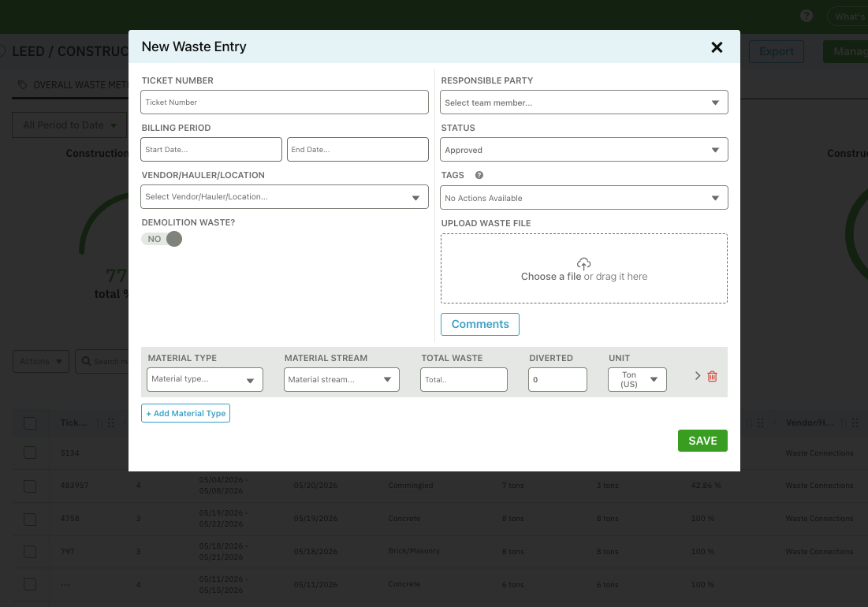
Task: Expand the Vendor/Hauler/Location dropdown
Action: [285, 197]
